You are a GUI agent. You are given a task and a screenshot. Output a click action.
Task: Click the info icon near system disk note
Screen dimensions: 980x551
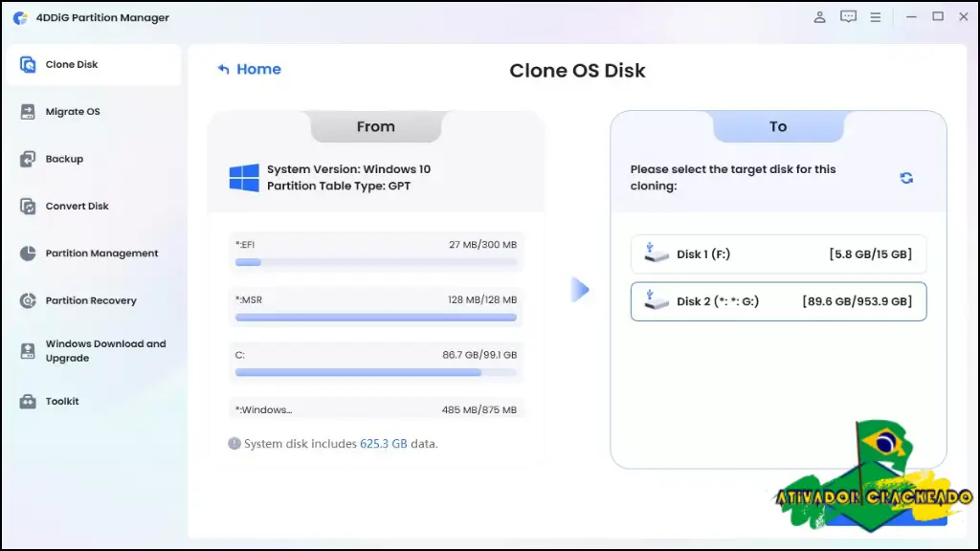[234, 444]
